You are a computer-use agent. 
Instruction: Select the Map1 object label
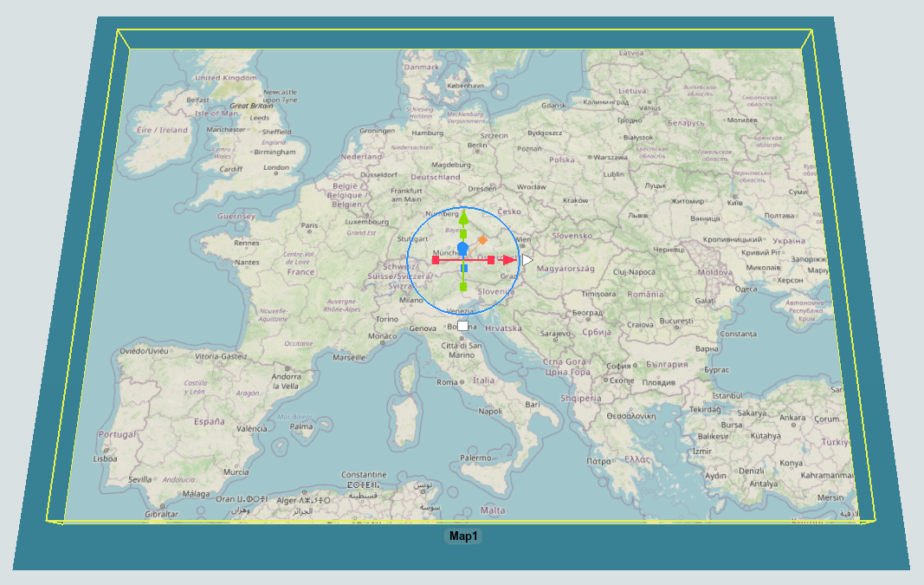463,537
